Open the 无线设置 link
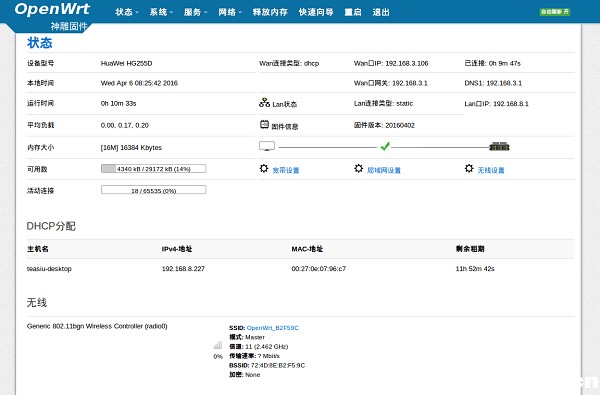The height and width of the screenshot is (395, 600). click(491, 170)
